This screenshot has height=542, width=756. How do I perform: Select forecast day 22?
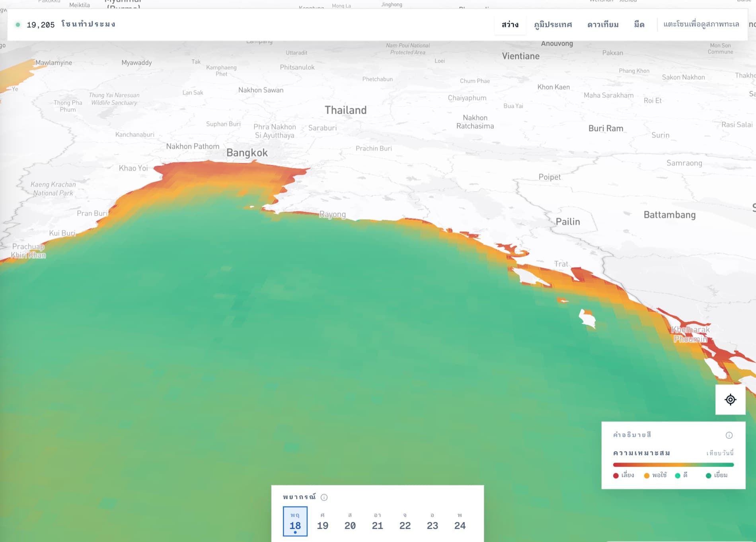[405, 521]
